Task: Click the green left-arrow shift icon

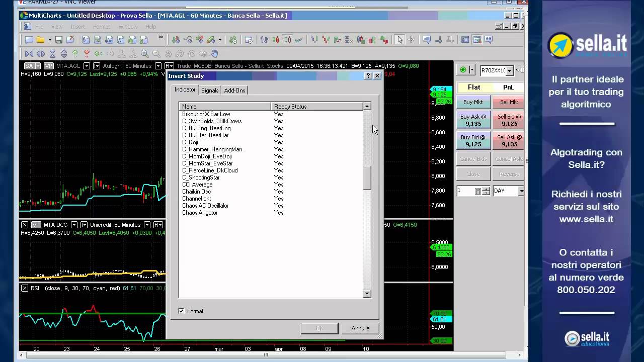Action: click(98, 53)
